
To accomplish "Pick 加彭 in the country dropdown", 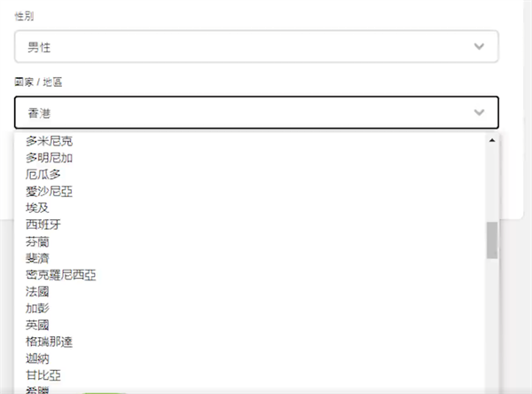I will pyautogui.click(x=38, y=309).
